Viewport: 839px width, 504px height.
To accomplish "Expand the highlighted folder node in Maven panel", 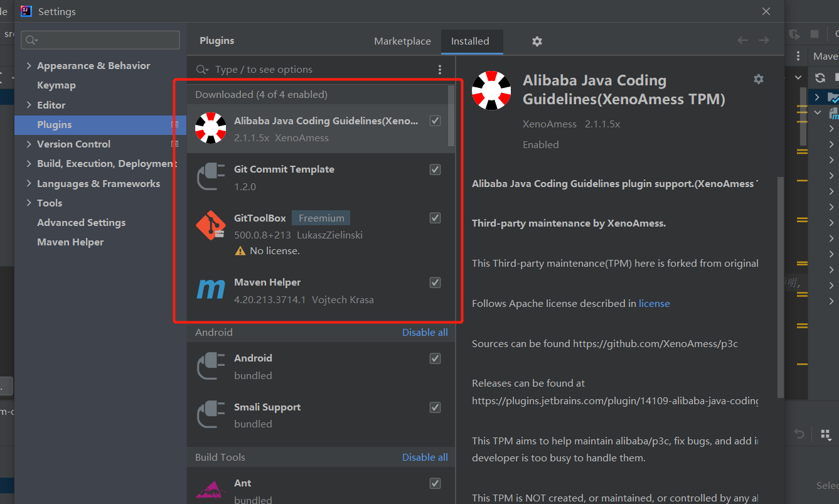I will [x=816, y=97].
